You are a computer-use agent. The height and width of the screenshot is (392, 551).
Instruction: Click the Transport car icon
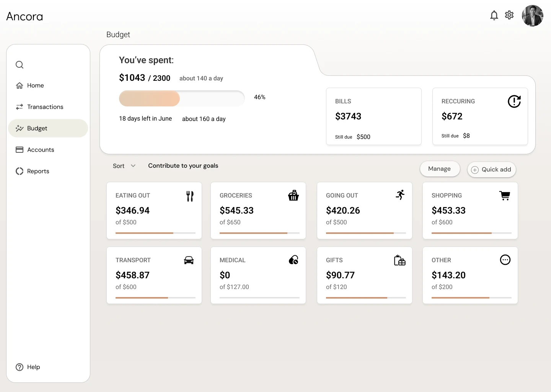pyautogui.click(x=189, y=260)
